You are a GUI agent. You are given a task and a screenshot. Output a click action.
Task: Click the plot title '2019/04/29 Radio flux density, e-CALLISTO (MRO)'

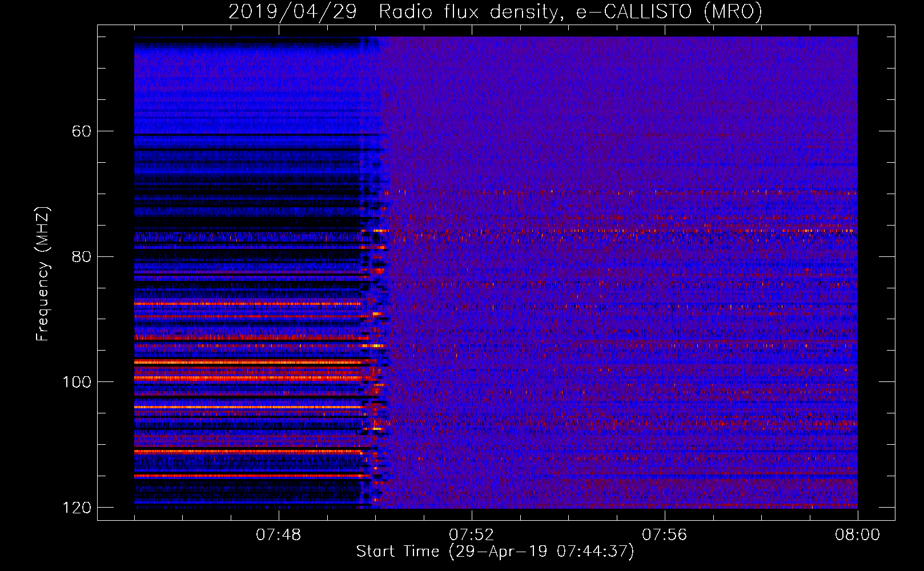point(495,11)
